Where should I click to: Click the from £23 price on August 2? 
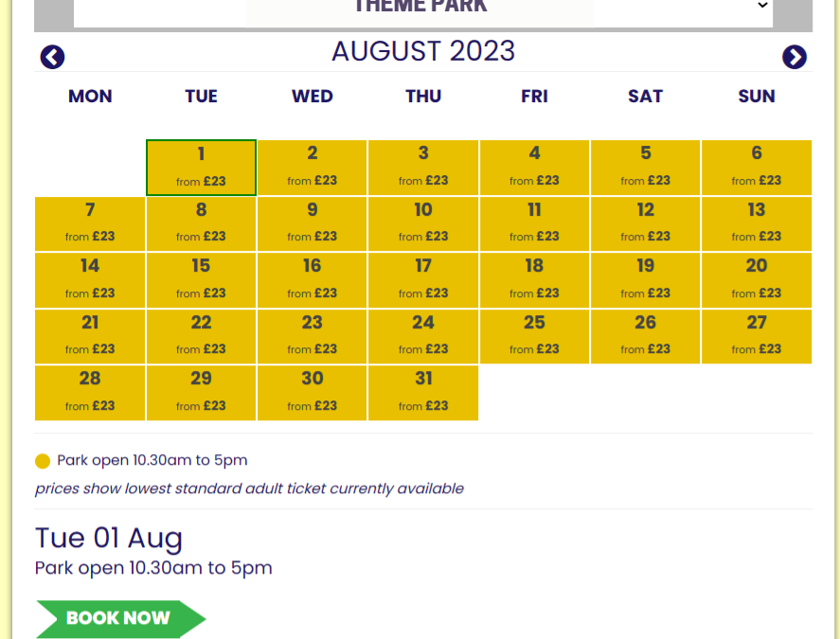pos(312,181)
